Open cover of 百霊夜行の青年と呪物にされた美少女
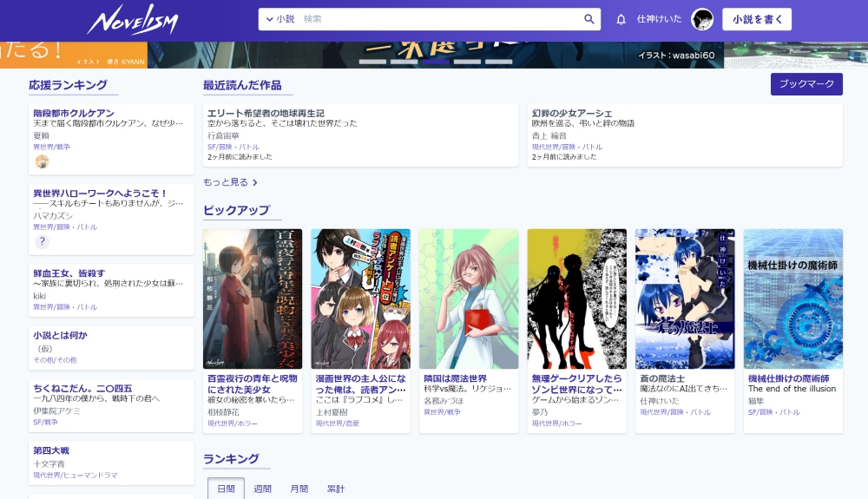The width and height of the screenshot is (868, 499). pyautogui.click(x=253, y=299)
